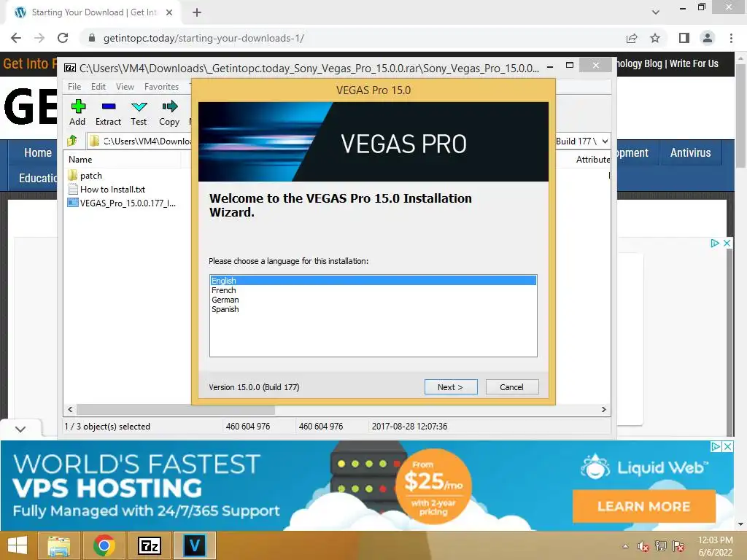Close the bottom banner ad
This screenshot has height=560, width=747.
click(x=727, y=447)
